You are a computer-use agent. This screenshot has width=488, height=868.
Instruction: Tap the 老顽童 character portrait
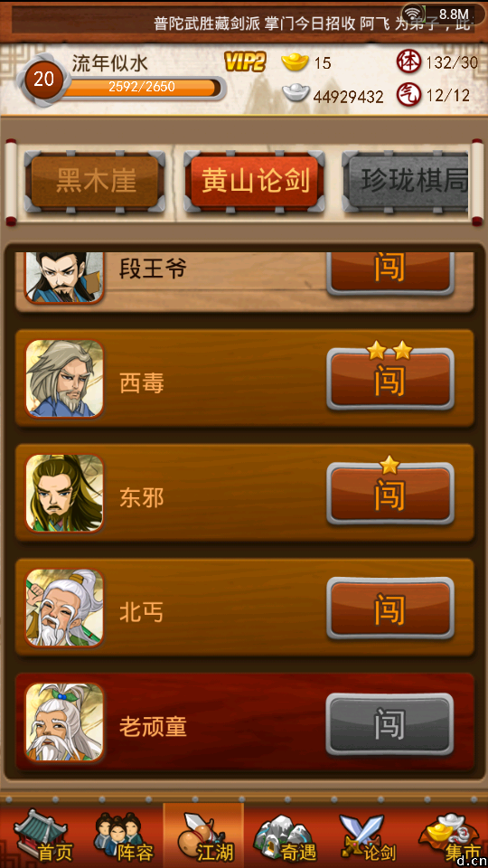click(x=64, y=722)
